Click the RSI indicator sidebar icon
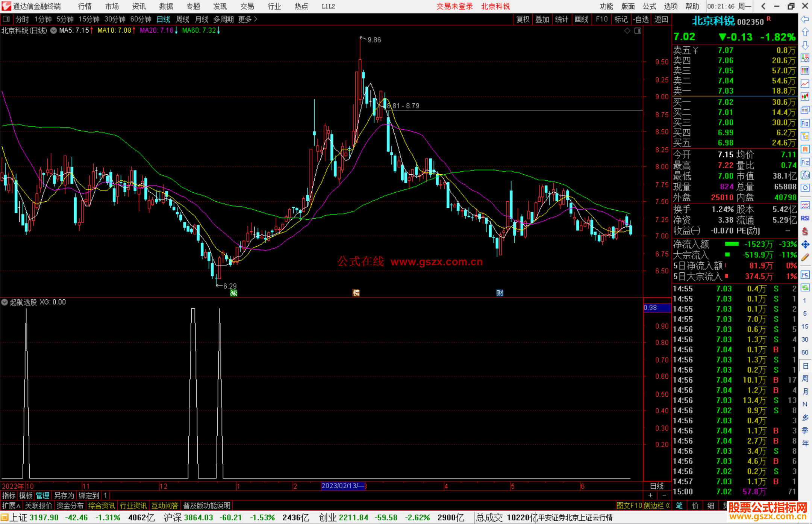 point(805,218)
